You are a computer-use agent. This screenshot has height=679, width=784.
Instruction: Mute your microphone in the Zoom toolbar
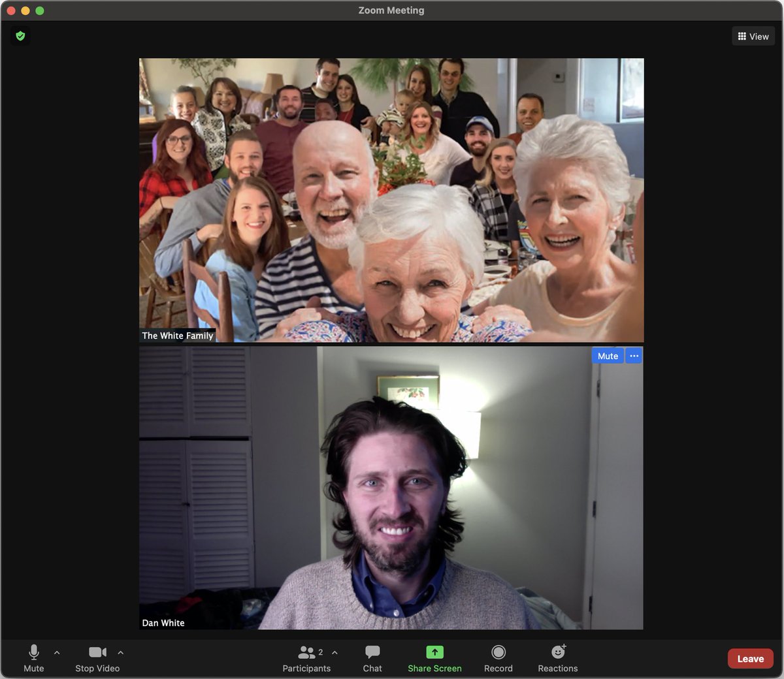click(x=34, y=658)
